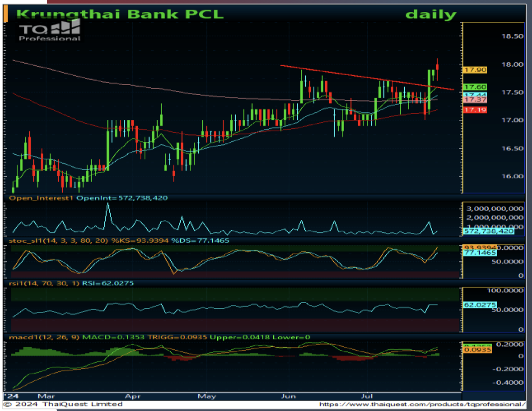Click the %DS 77.1465 value tag
532x411 pixels.
coord(480,253)
